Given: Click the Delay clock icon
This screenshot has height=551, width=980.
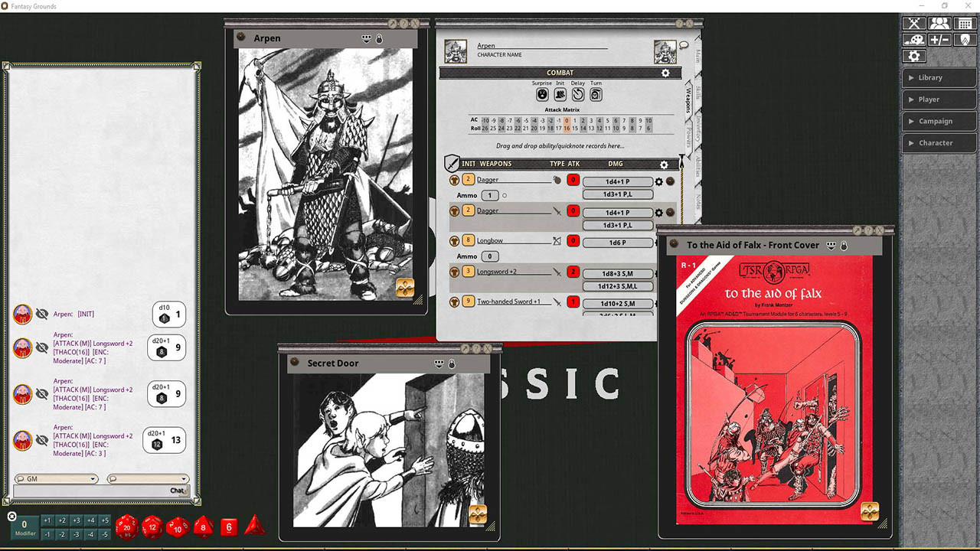Looking at the screenshot, I should 578,94.
